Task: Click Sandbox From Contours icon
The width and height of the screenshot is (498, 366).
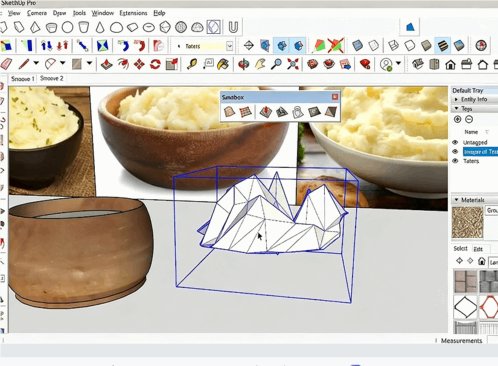Action: pos(229,112)
